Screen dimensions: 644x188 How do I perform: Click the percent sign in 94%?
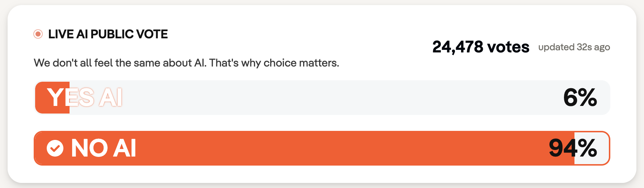[587, 148]
